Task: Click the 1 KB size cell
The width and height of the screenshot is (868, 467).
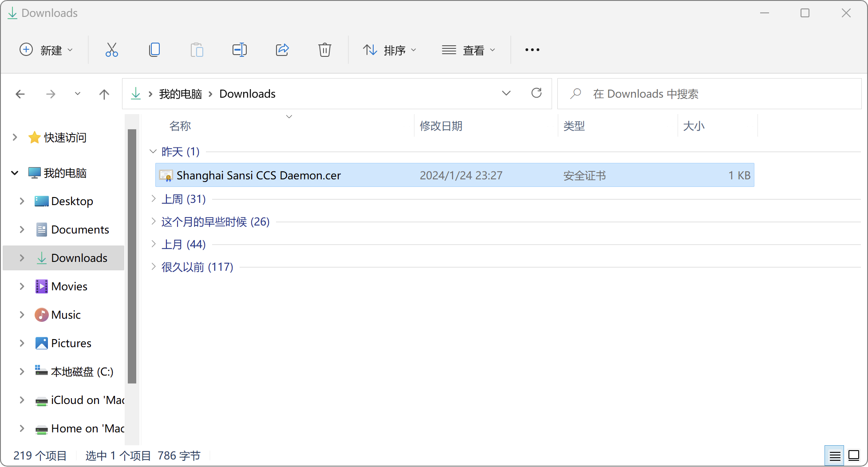Action: tap(739, 175)
